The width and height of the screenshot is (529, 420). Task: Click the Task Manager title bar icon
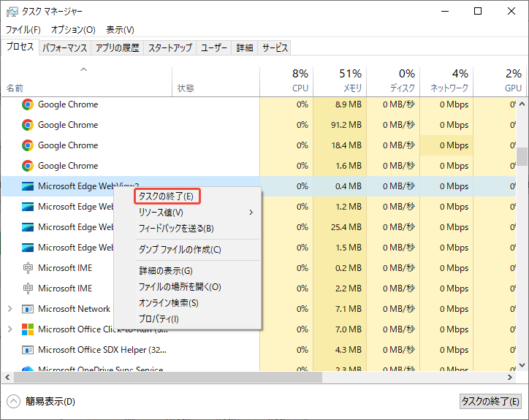point(12,12)
